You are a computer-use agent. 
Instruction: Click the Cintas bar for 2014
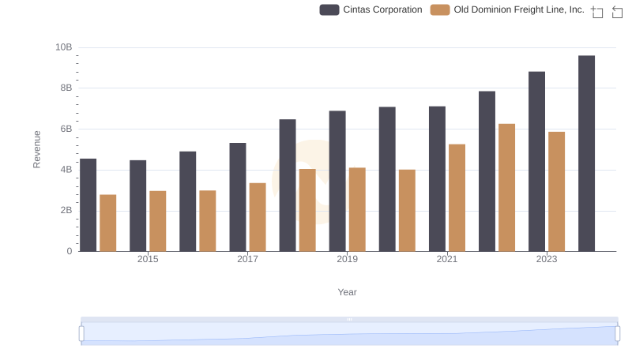pos(88,205)
